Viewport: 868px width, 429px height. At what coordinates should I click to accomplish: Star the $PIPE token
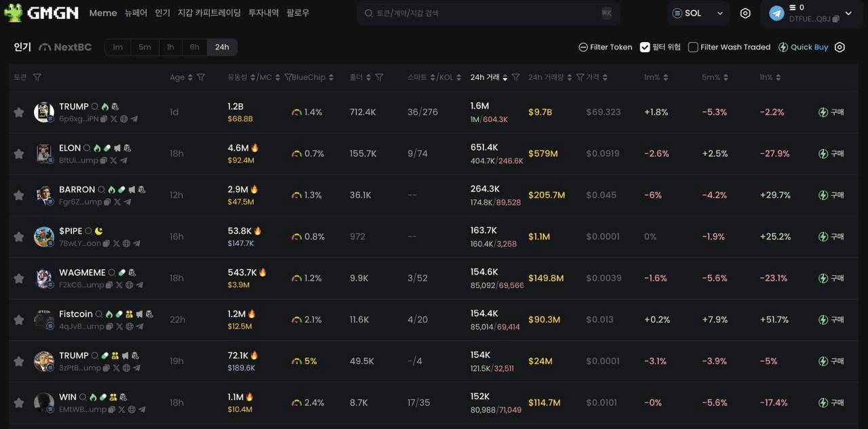[19, 237]
